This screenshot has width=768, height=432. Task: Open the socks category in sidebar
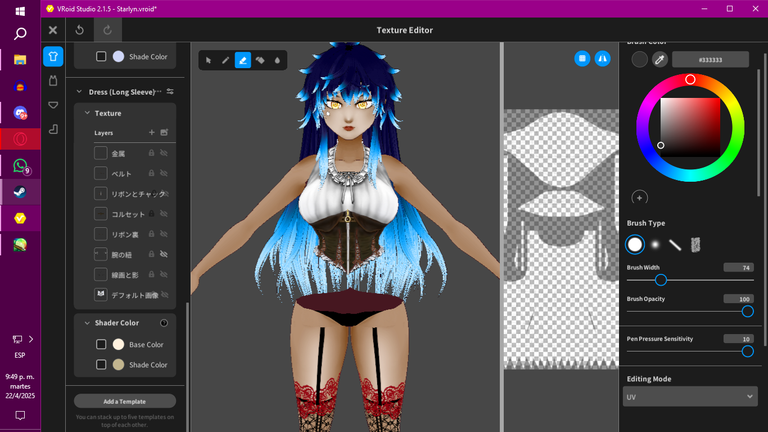tap(53, 129)
